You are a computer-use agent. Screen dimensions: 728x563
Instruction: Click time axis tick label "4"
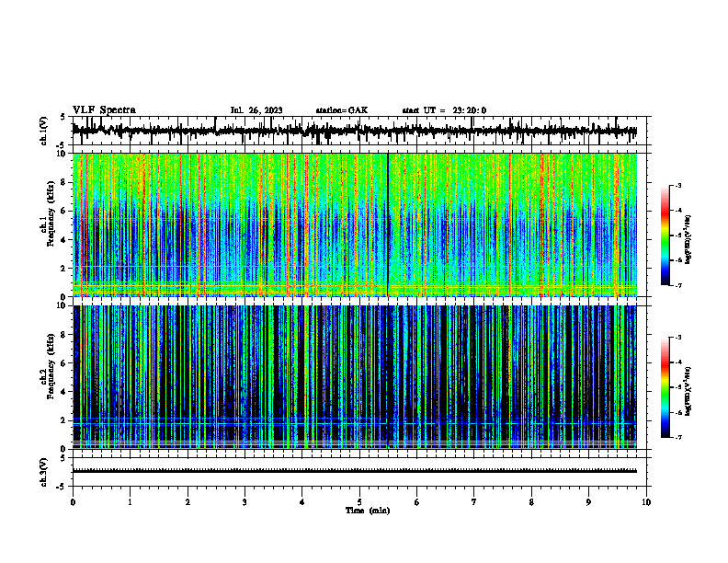(x=302, y=502)
